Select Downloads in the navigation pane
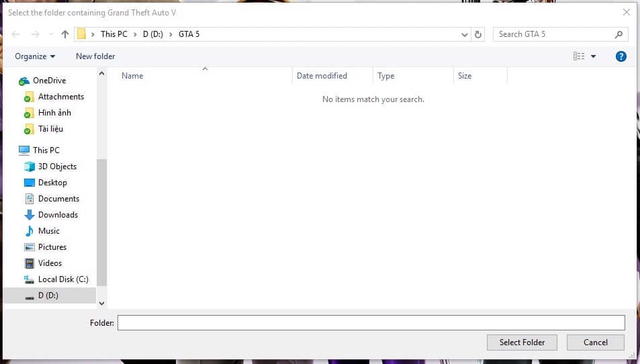The image size is (640, 364). click(58, 215)
